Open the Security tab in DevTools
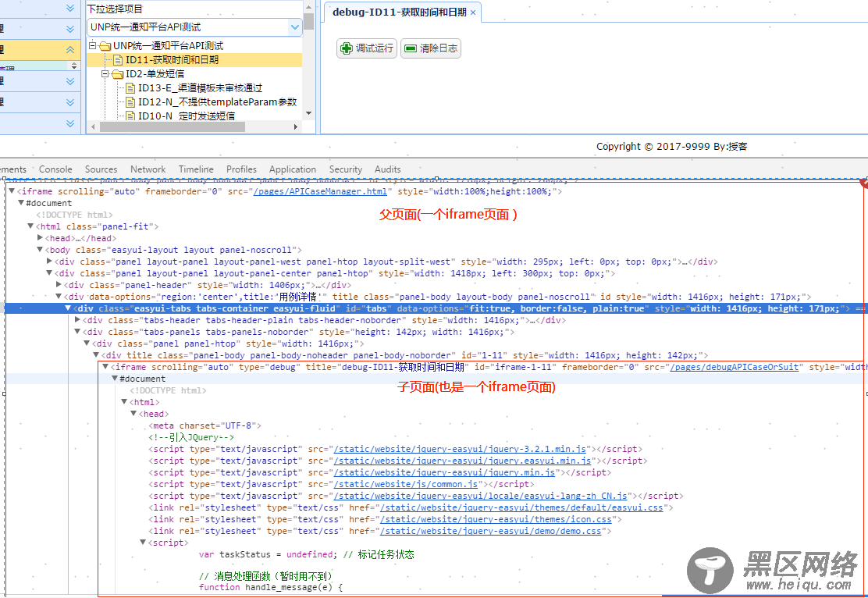This screenshot has height=598, width=868. [346, 169]
